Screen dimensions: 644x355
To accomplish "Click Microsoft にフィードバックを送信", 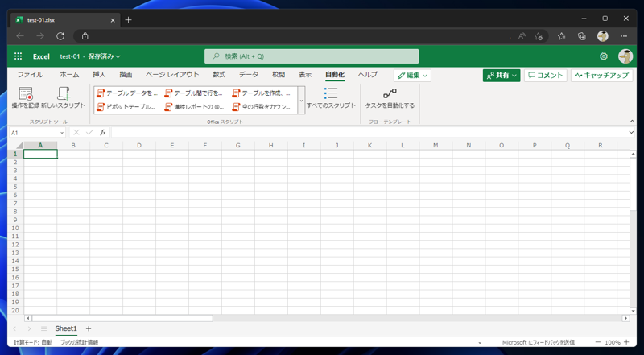I will pos(539,342).
